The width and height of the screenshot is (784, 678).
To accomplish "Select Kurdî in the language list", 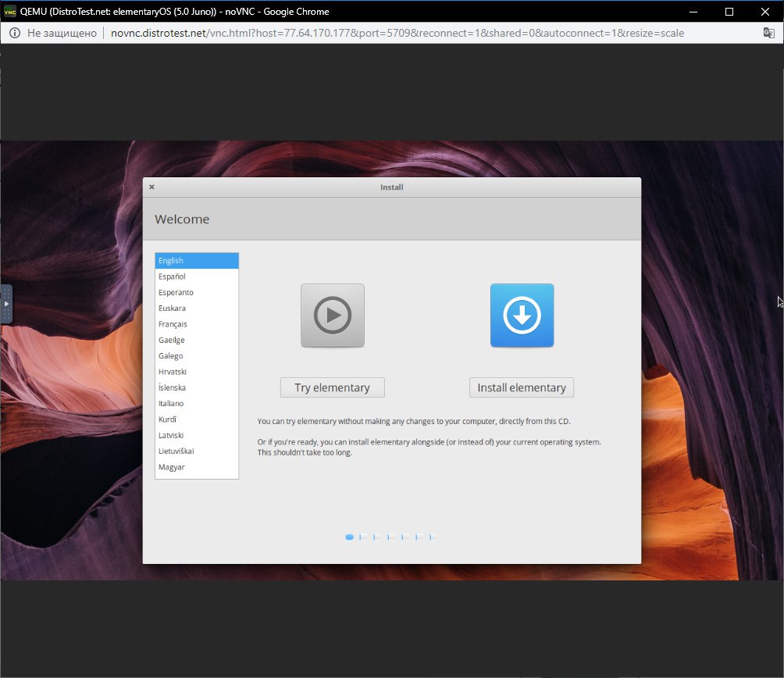I will point(197,419).
